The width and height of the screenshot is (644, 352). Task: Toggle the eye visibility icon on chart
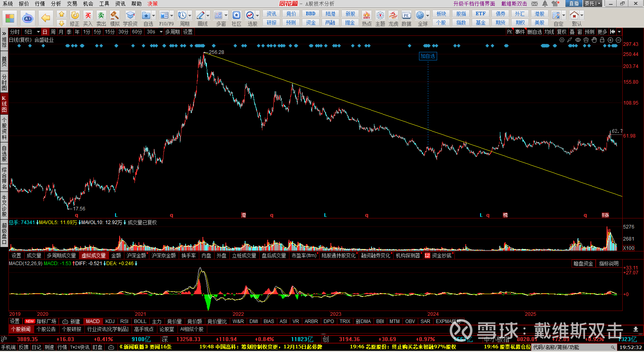coord(578,40)
